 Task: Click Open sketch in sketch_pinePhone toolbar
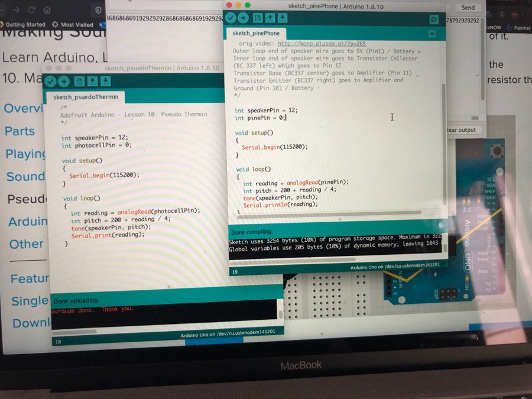point(270,18)
